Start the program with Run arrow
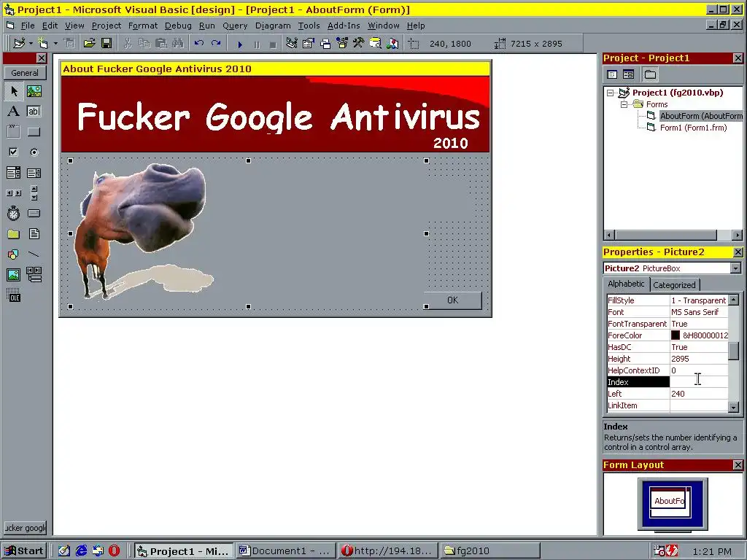The image size is (747, 560). pos(240,44)
